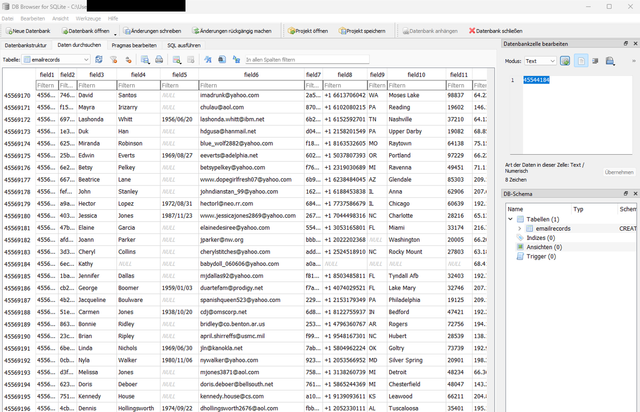Open the dropdown arrow next to Datenbank öffnen
Viewport: 640px width, 412px height.
coord(115,33)
